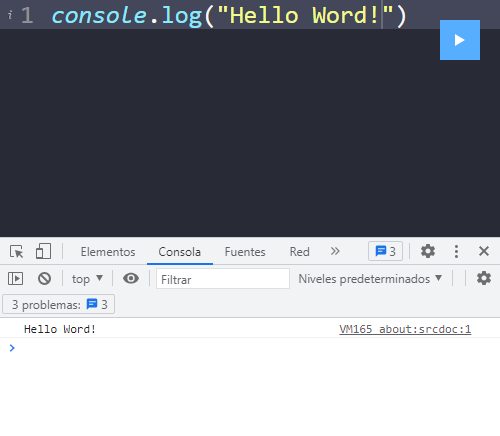Show more tabs with double chevron
Image resolution: width=500 pixels, height=436 pixels.
pos(335,251)
